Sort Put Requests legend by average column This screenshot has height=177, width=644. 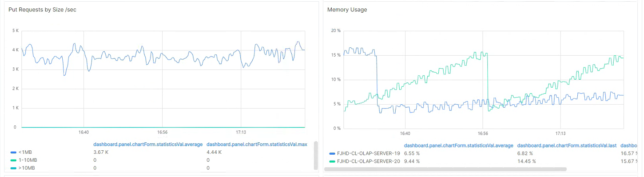click(148, 144)
